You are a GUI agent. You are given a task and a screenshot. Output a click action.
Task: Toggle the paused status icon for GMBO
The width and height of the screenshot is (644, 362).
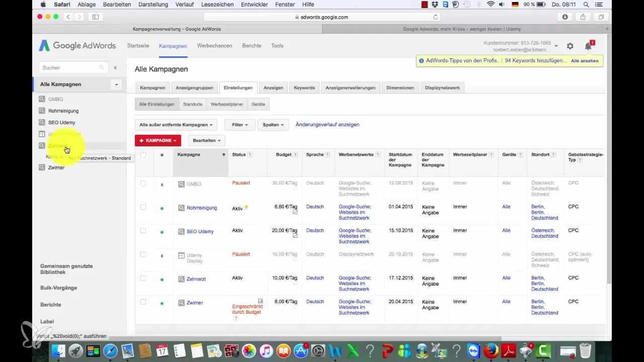click(x=162, y=185)
